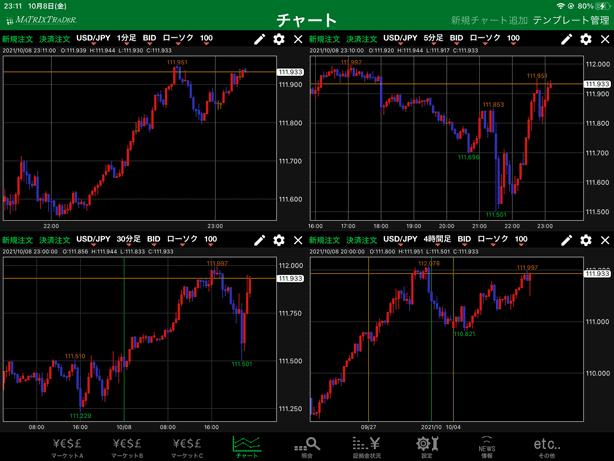The height and width of the screenshot is (461, 614).
Task: Tap 決済注文 on the 30分足 chart
Action: click(54, 240)
